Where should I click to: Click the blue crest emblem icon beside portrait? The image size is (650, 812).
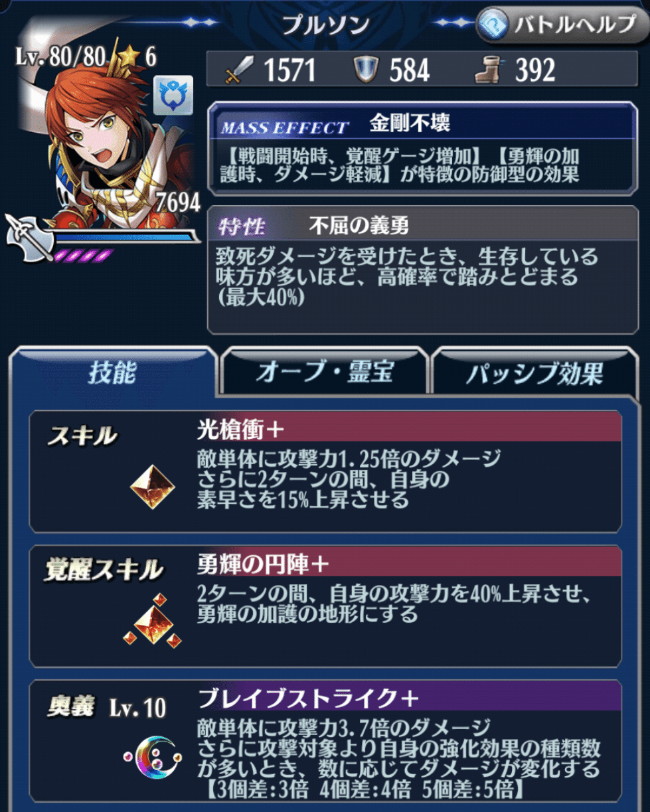pyautogui.click(x=173, y=96)
